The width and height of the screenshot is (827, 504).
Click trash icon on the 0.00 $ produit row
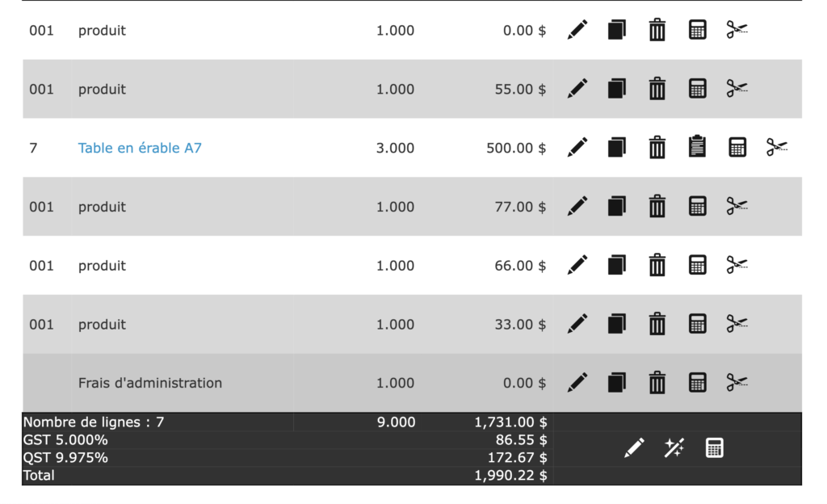(x=657, y=31)
